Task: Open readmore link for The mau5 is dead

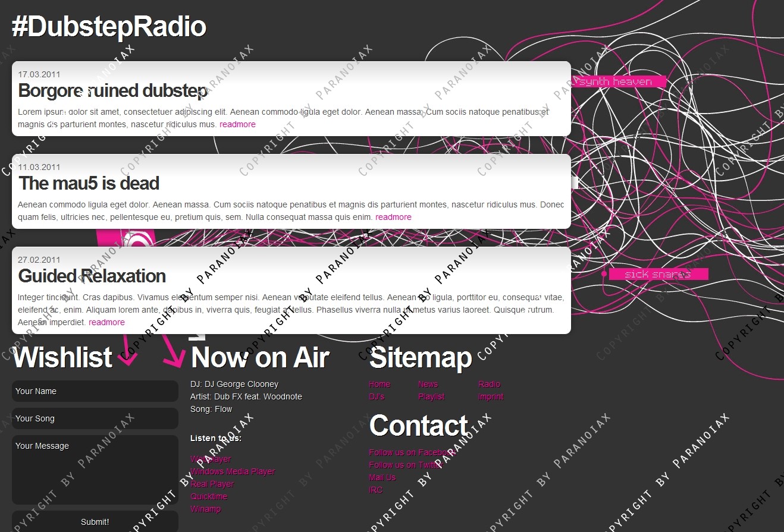Action: (x=393, y=217)
